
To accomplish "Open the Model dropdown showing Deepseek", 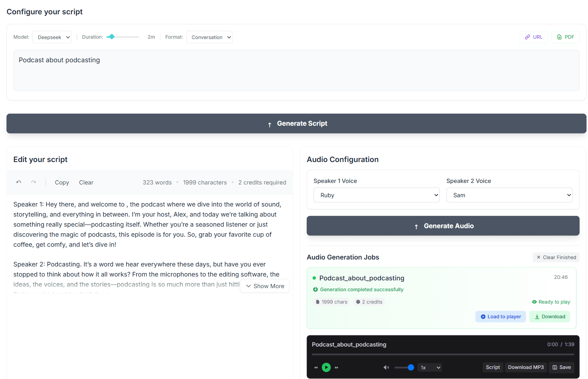I will (52, 37).
